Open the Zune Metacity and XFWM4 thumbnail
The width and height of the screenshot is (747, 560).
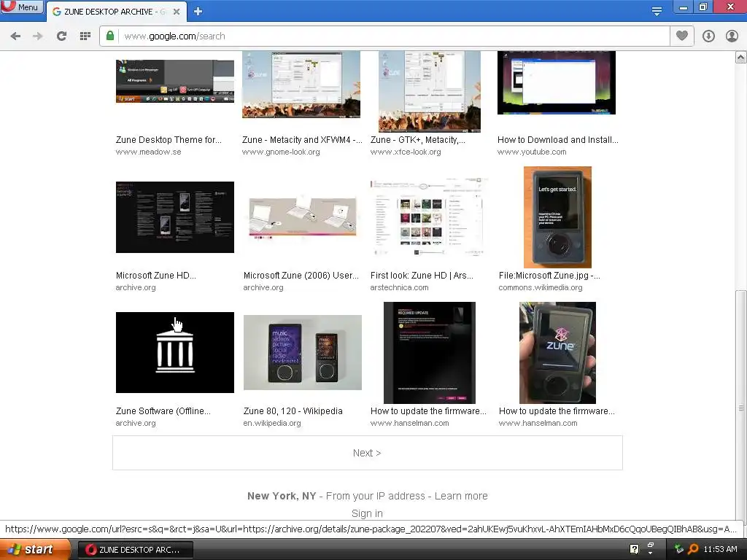click(301, 85)
